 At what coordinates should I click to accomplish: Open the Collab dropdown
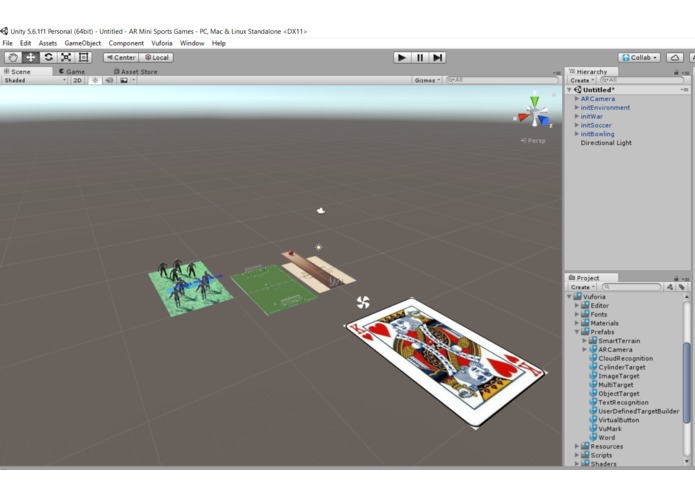coord(639,58)
